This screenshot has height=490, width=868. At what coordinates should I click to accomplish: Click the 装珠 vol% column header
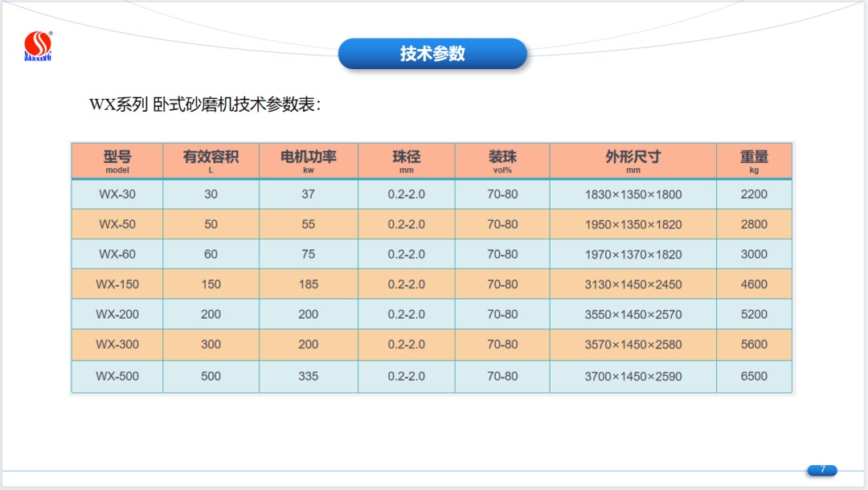(502, 161)
